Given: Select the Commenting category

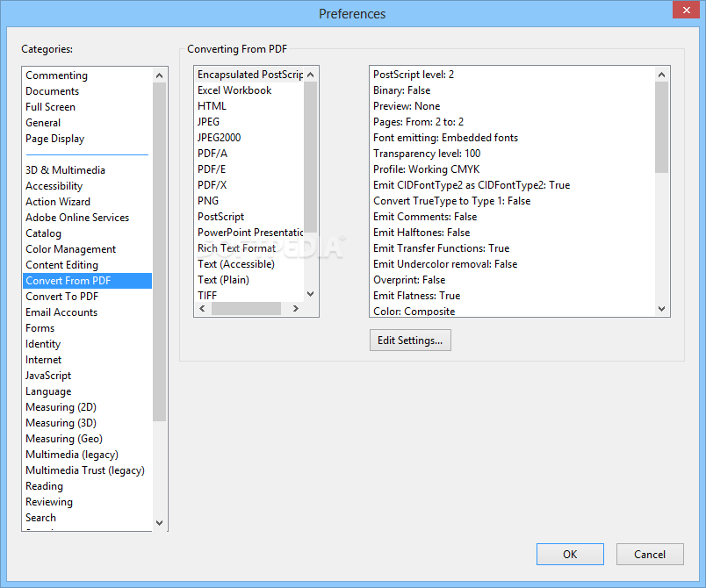Looking at the screenshot, I should click(x=57, y=75).
